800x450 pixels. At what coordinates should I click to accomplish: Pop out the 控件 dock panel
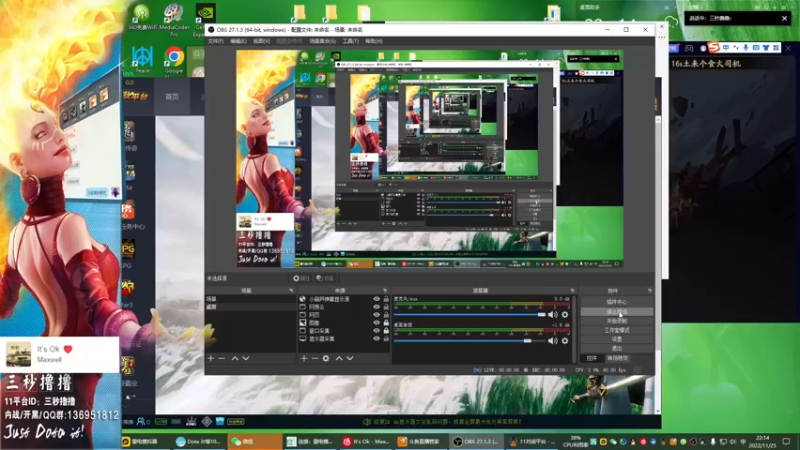[x=649, y=290]
